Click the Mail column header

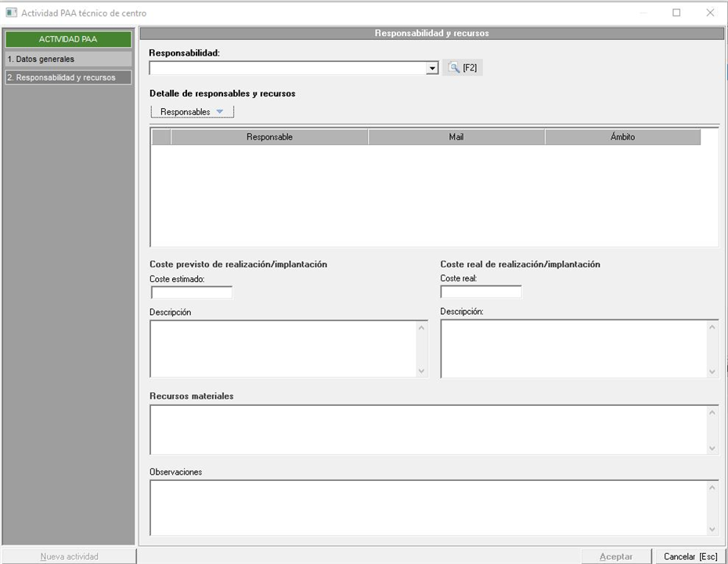point(456,137)
